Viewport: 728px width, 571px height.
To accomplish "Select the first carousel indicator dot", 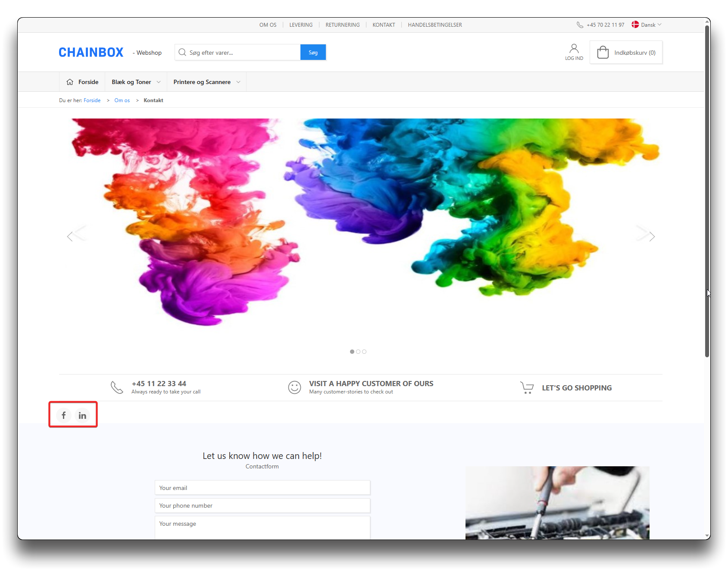I will point(352,352).
